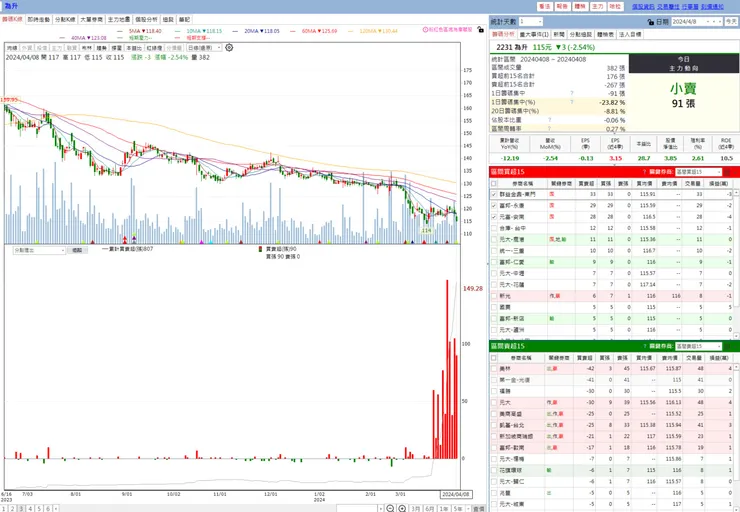The height and width of the screenshot is (512, 740).
Task: Zoom out the chart with minus magnifier
Action: tap(390, 508)
